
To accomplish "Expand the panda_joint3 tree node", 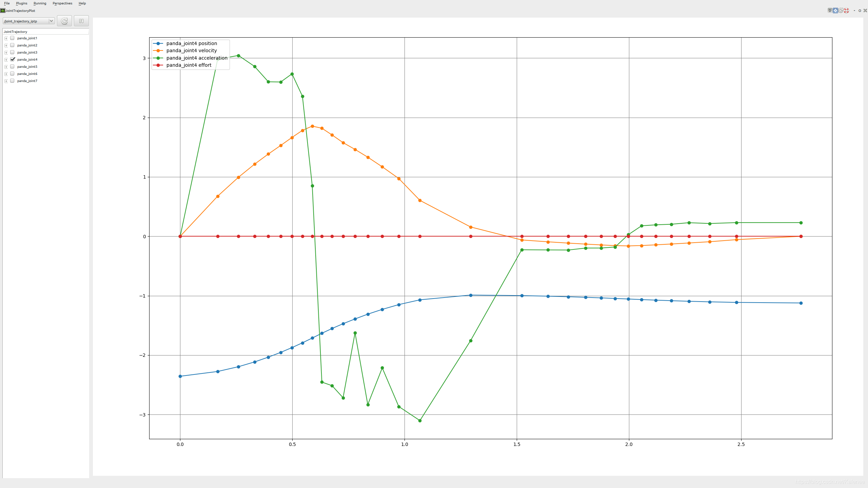I will [6, 53].
